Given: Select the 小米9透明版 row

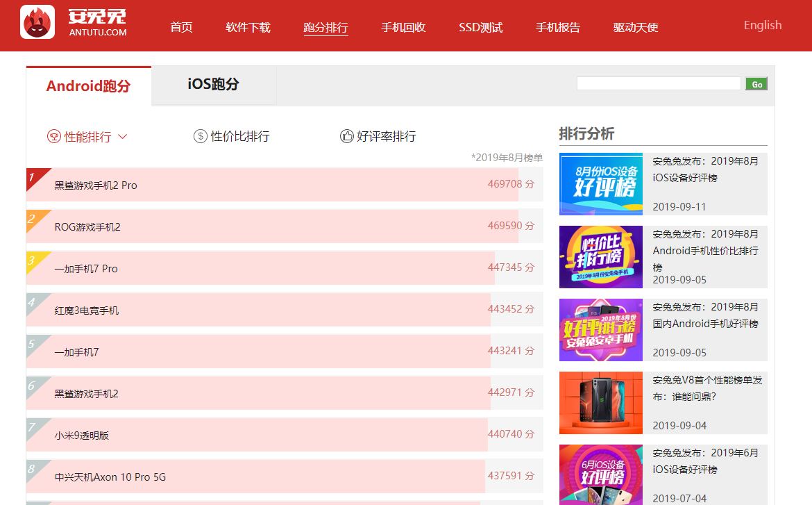Looking at the screenshot, I should 285,434.
